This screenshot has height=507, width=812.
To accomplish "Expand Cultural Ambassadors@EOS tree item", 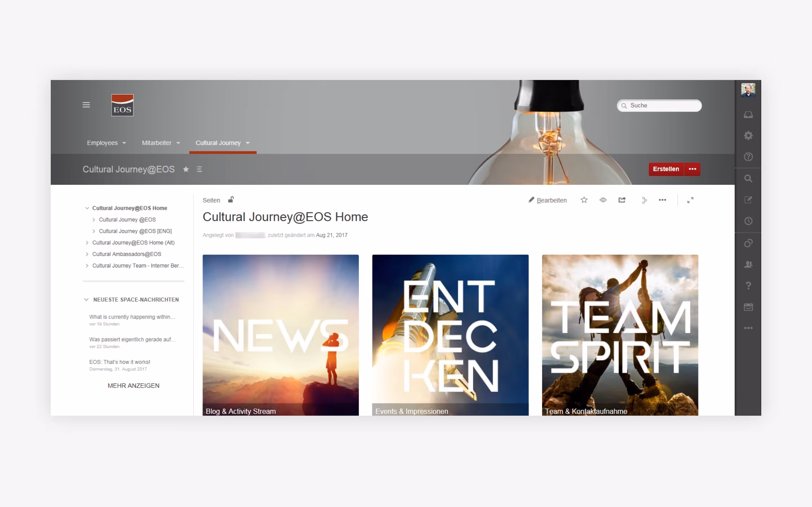I will pyautogui.click(x=87, y=254).
